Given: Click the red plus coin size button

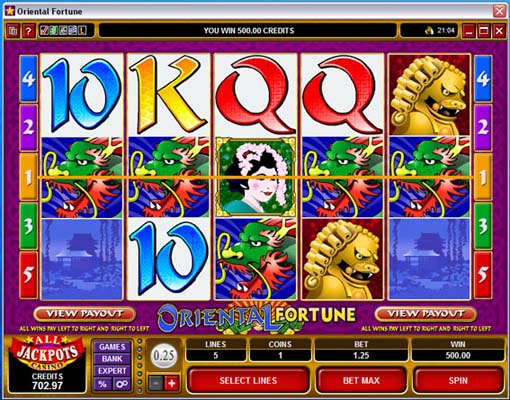Looking at the screenshot, I should click(x=172, y=383).
